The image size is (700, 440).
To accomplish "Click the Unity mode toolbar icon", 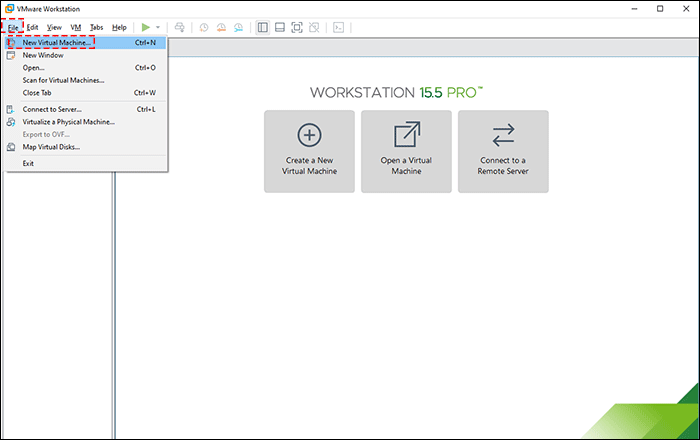I will [314, 28].
